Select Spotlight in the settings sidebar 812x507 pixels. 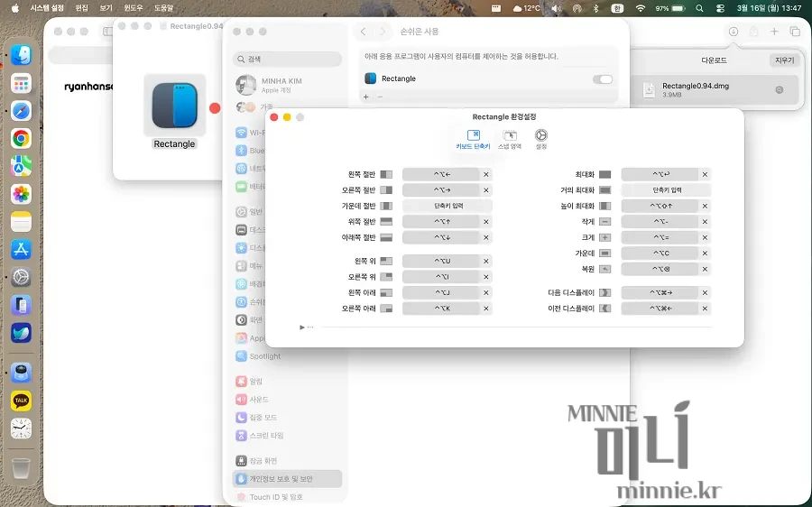(x=259, y=356)
